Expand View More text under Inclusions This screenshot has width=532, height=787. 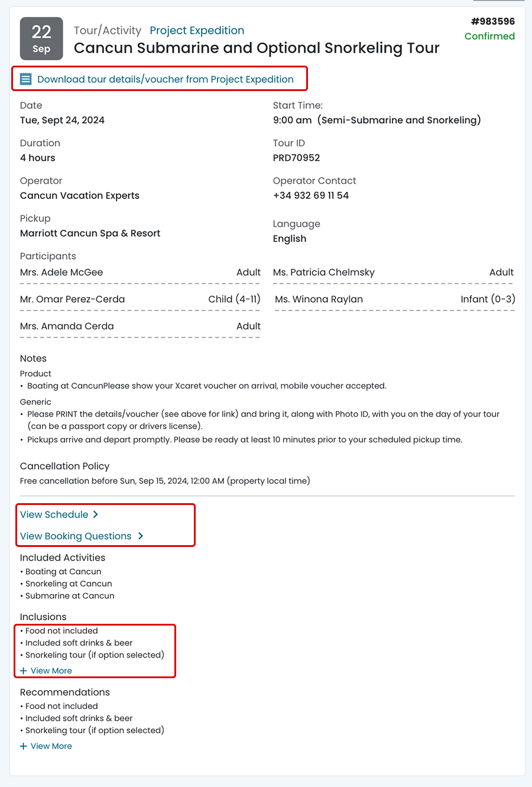pos(51,671)
